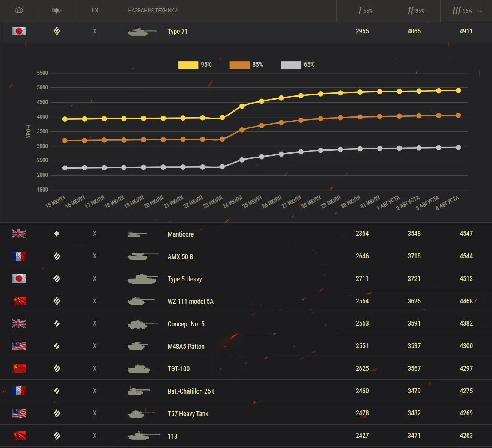Click the French flag in Bat.-Châtillon 25 t row
The image size is (492, 448).
click(x=19, y=391)
